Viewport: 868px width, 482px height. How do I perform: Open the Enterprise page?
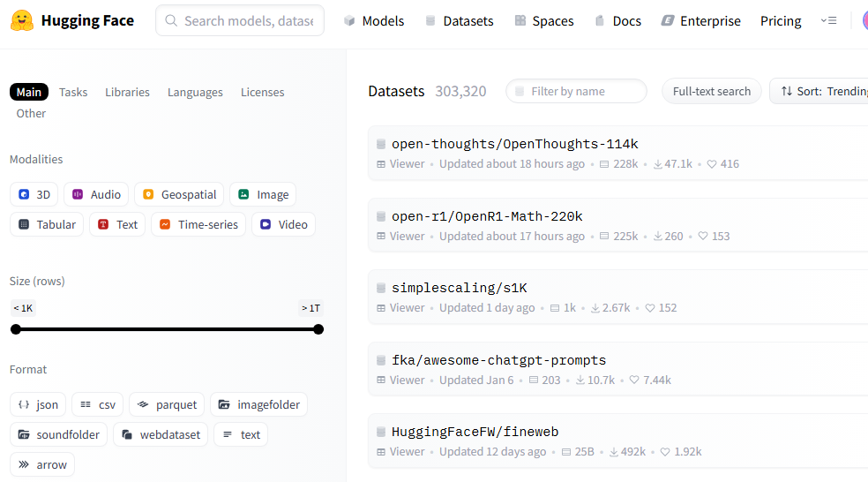pyautogui.click(x=700, y=20)
